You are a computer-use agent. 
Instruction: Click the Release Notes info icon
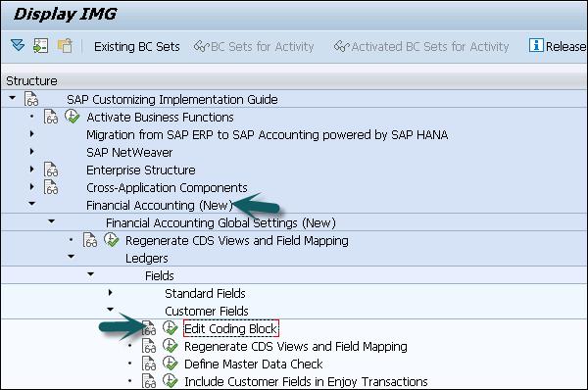pos(536,45)
